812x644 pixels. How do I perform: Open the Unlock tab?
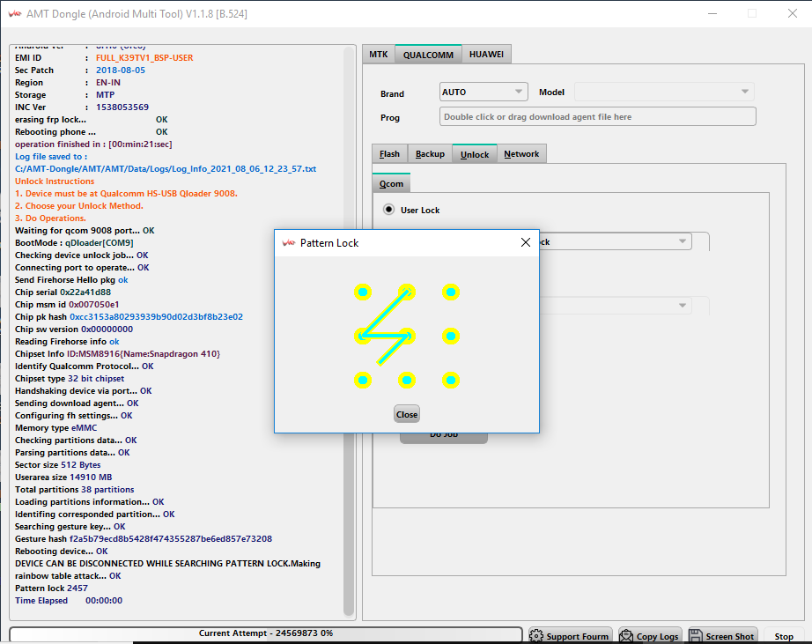point(475,154)
